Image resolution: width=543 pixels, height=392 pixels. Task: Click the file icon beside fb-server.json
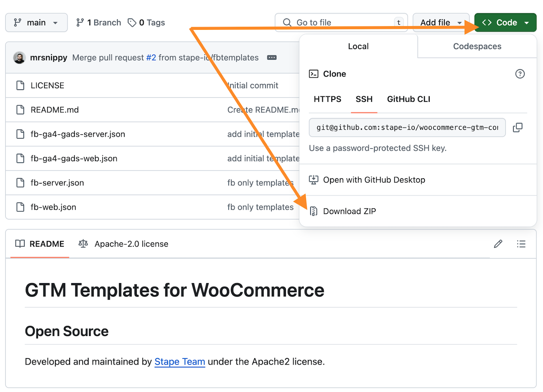click(20, 183)
